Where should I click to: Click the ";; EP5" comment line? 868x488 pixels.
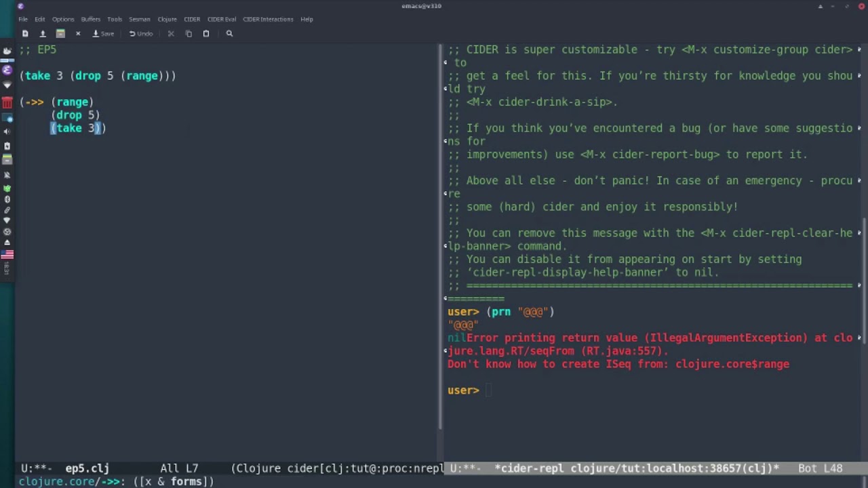click(x=38, y=49)
